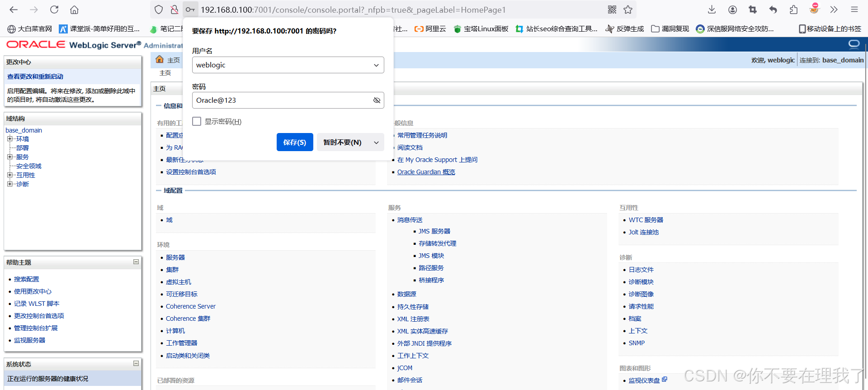Open 搜索配置 help topic

pos(26,279)
